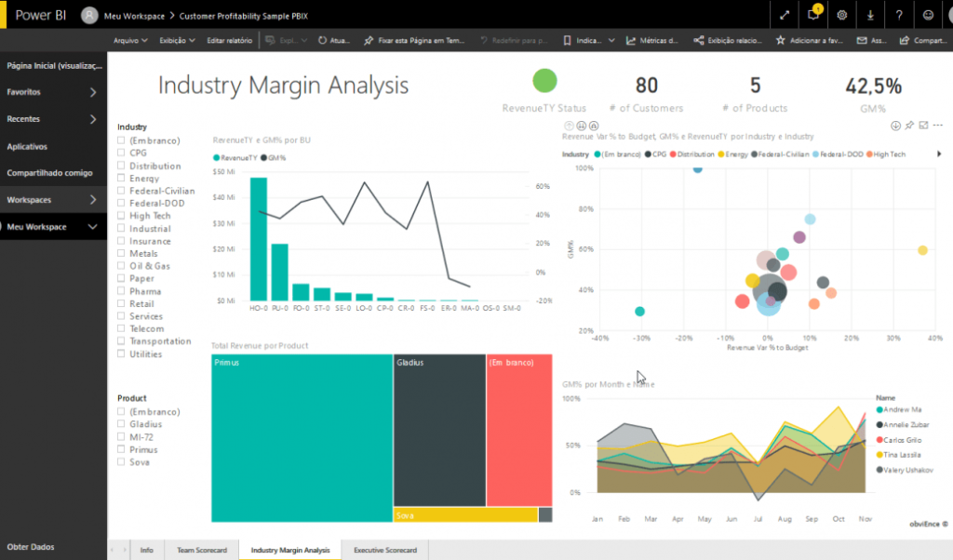The width and height of the screenshot is (953, 560).
Task: Expand the Favoritos section
Action: (x=93, y=92)
